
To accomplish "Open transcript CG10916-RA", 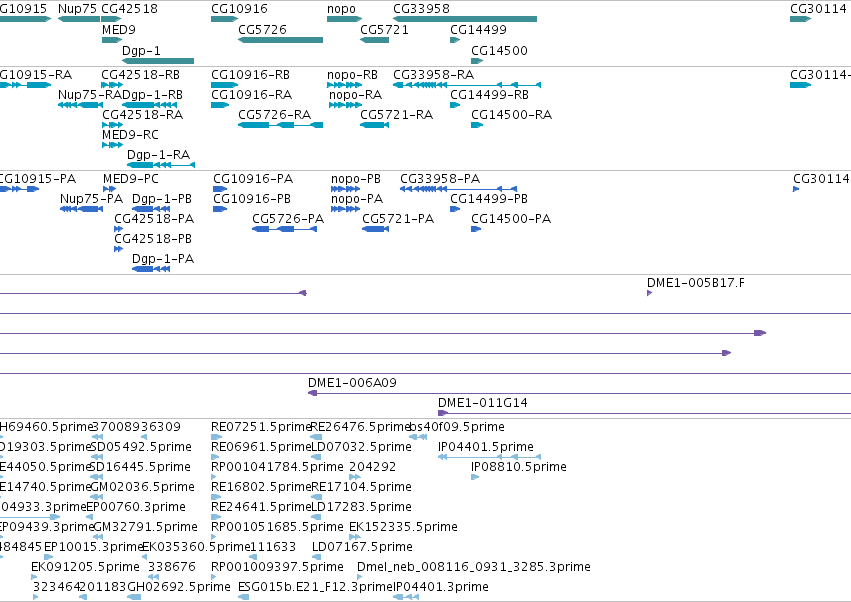I will click(252, 94).
